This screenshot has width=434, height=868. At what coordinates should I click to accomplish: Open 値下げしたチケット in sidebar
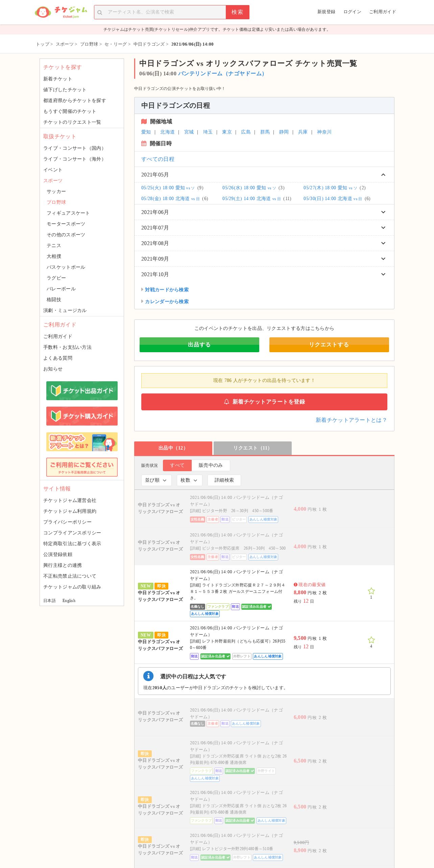coord(65,90)
